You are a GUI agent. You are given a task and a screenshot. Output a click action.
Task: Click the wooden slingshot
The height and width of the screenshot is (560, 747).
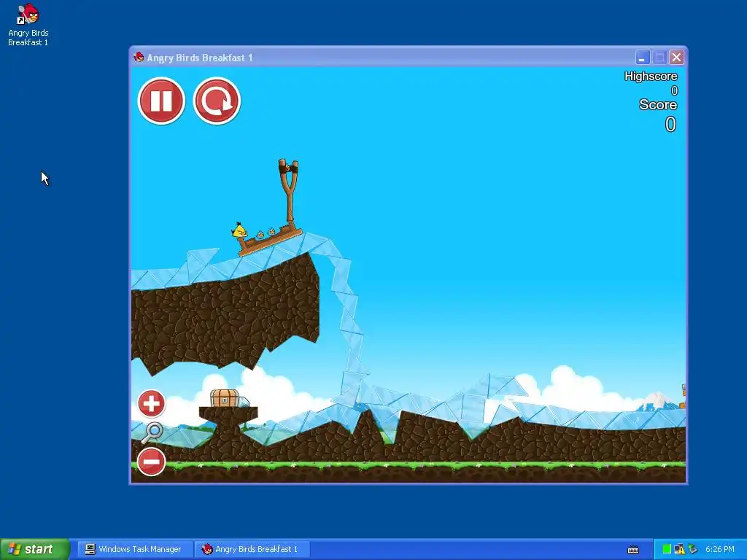click(x=288, y=190)
